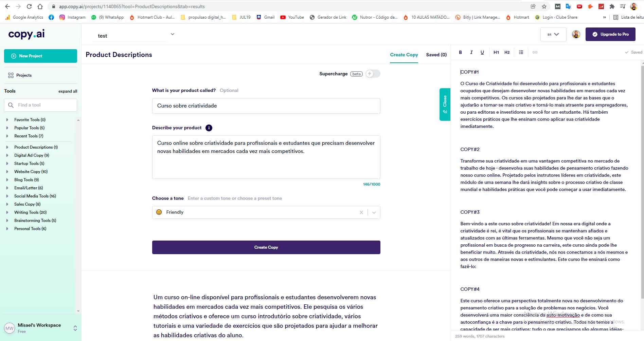This screenshot has height=341, width=644.
Task: Clear the Friendly tone selection
Action: [x=361, y=212]
